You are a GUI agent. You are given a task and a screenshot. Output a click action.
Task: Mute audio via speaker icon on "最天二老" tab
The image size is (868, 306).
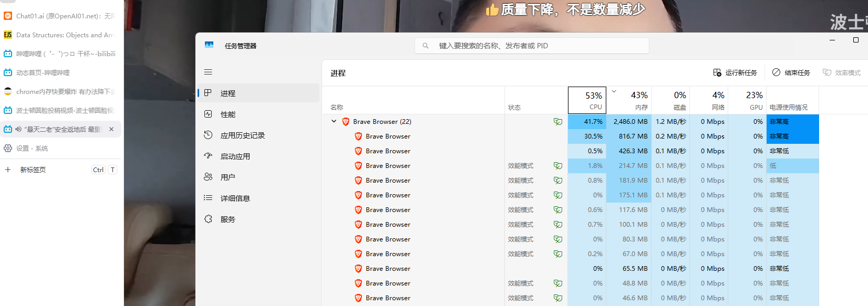click(x=18, y=129)
